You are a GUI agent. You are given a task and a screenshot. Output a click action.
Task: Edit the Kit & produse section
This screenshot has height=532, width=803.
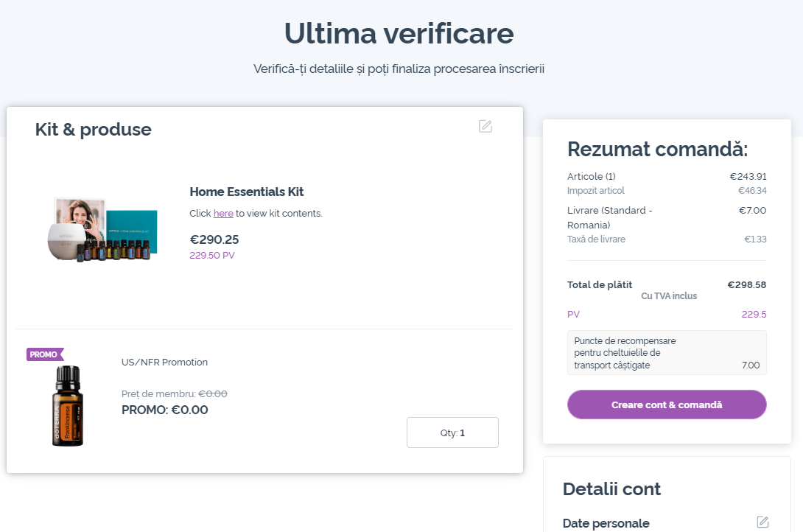point(485,126)
